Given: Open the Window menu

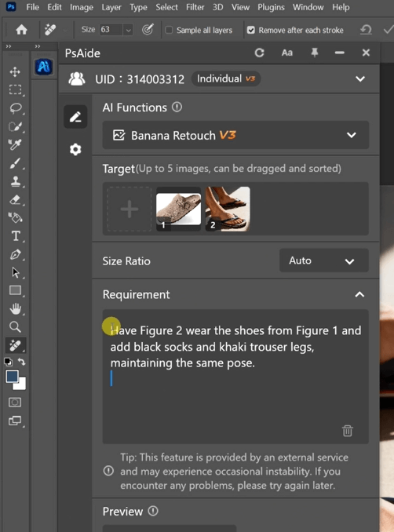Looking at the screenshot, I should pyautogui.click(x=308, y=7).
